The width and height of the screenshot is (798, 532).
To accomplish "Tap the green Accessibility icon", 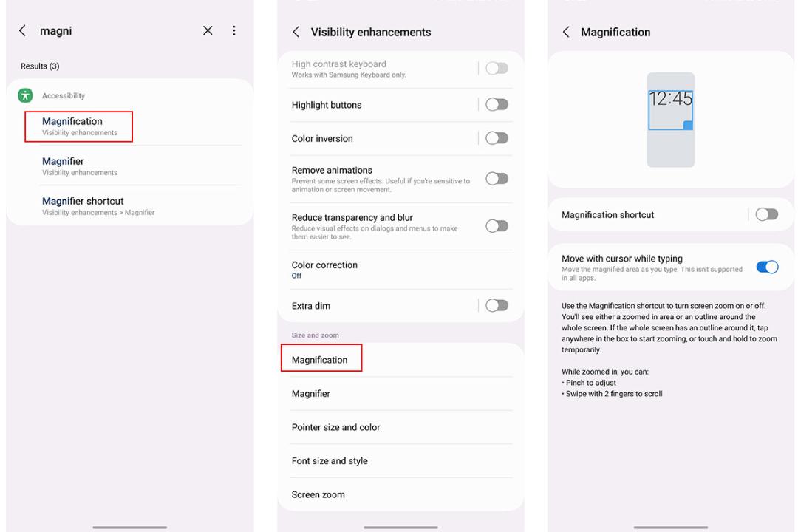I will [x=25, y=95].
